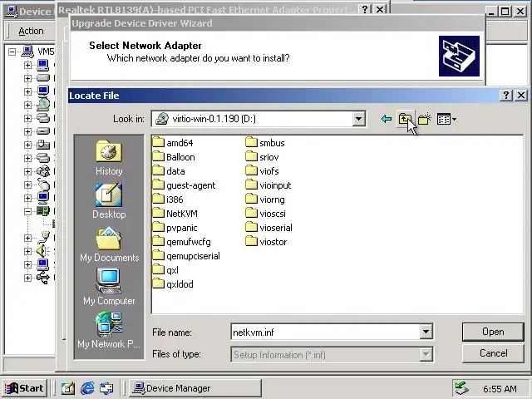This screenshot has width=532, height=399.
Task: Click the 6:55 AM system clock
Action: [x=500, y=389]
